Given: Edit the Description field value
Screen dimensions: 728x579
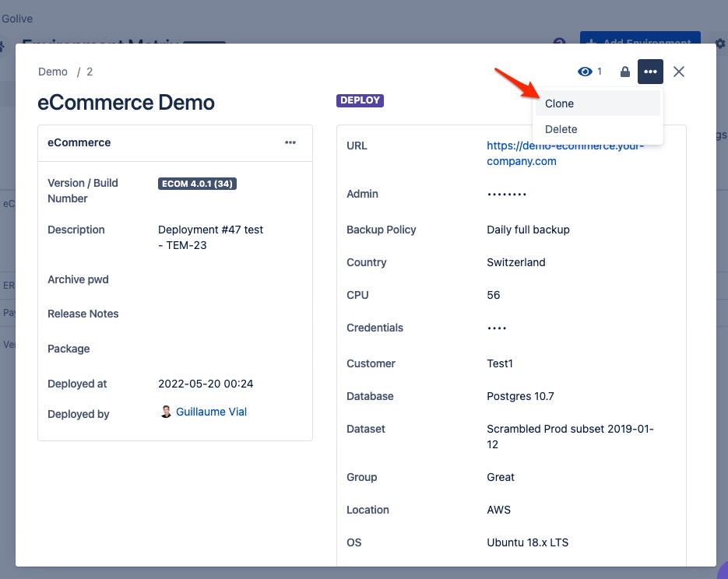Looking at the screenshot, I should tap(210, 237).
